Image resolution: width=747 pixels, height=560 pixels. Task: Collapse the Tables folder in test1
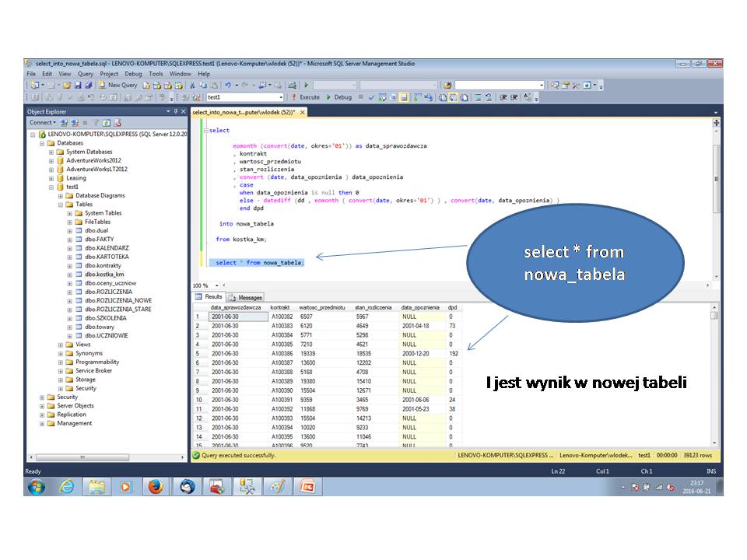[x=62, y=204]
